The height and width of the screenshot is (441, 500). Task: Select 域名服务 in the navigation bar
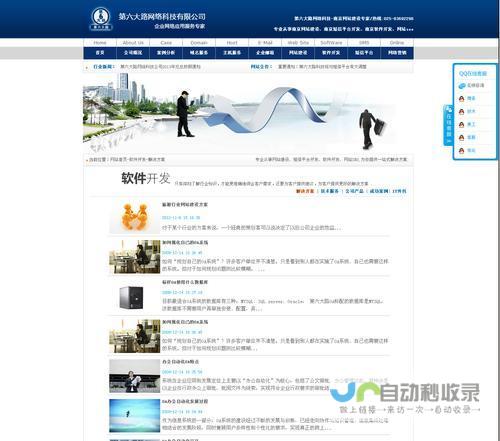pyautogui.click(x=199, y=53)
